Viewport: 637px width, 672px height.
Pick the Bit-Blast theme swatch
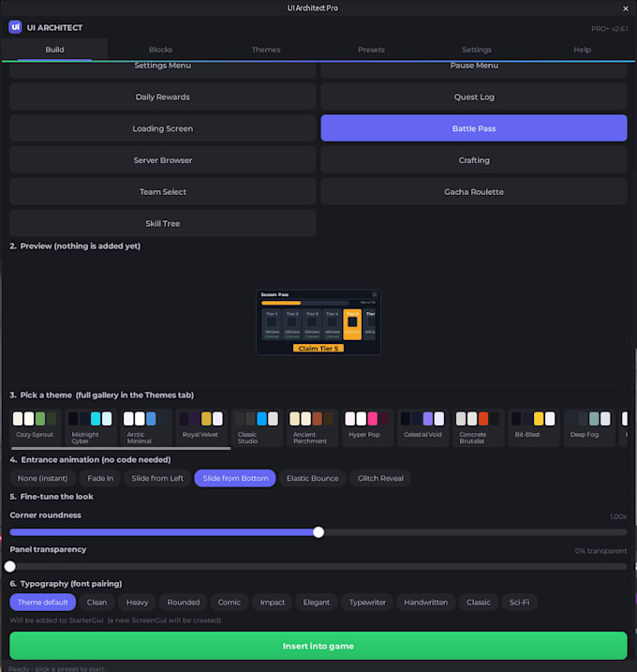click(533, 427)
